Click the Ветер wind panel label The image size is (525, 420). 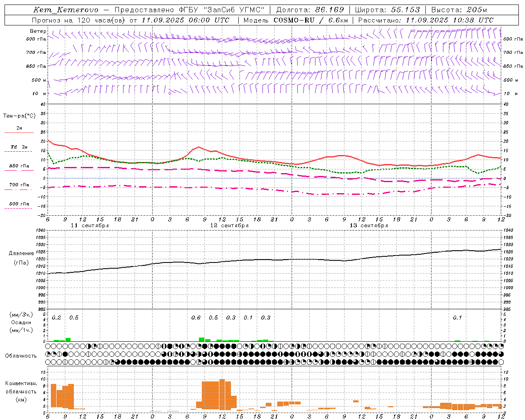click(38, 31)
